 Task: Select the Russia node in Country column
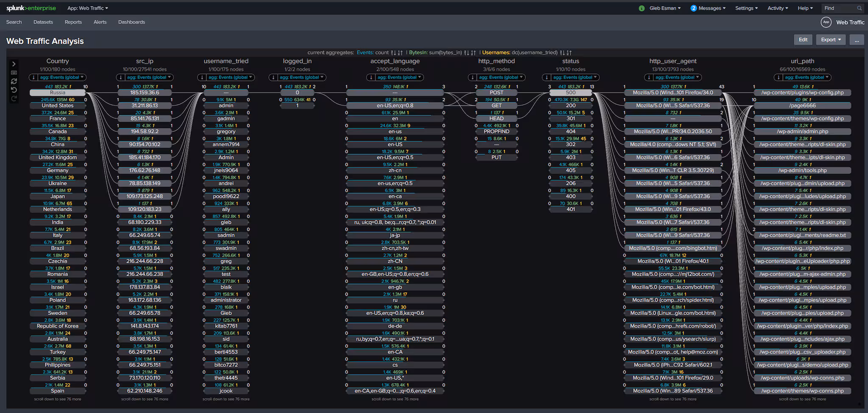point(58,92)
